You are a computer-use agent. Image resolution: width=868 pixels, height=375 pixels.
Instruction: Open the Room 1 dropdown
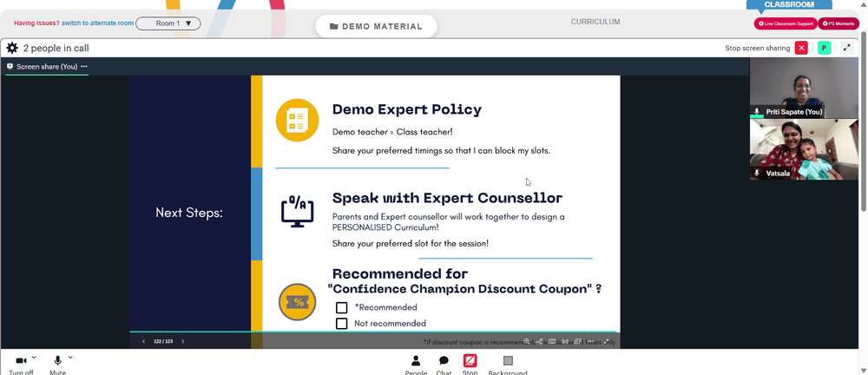[168, 23]
